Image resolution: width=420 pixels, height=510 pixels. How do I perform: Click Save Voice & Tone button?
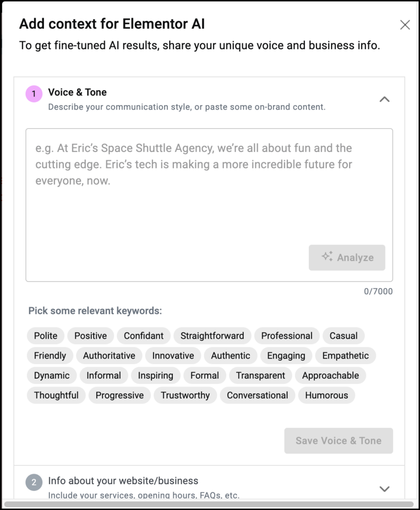click(338, 440)
